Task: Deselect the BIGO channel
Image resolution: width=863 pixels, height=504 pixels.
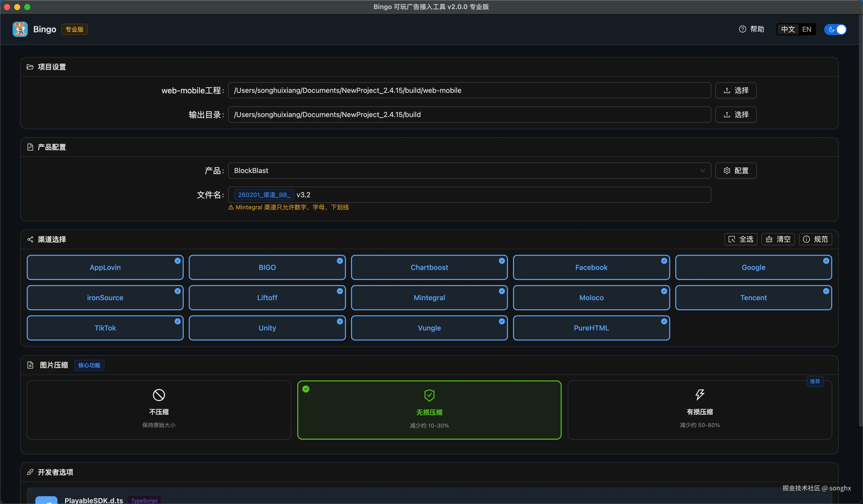Action: (x=267, y=267)
